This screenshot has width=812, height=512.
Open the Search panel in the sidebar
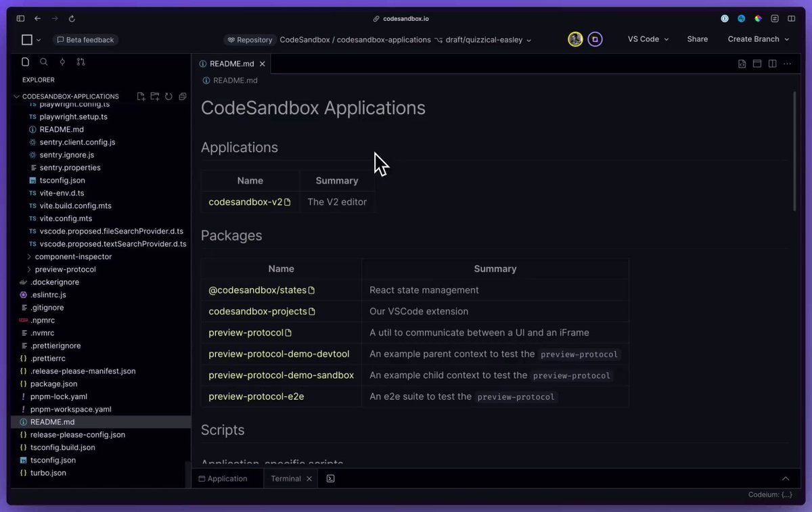point(43,62)
